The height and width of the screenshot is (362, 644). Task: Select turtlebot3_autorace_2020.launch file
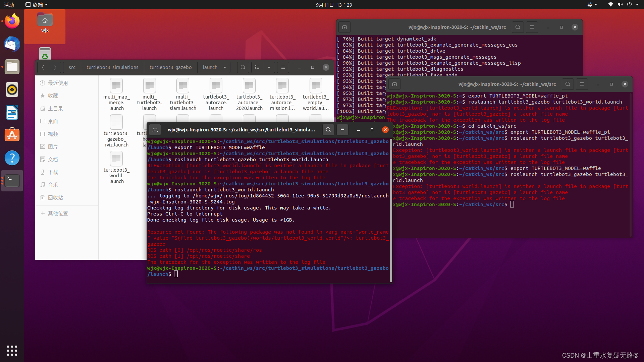(249, 94)
